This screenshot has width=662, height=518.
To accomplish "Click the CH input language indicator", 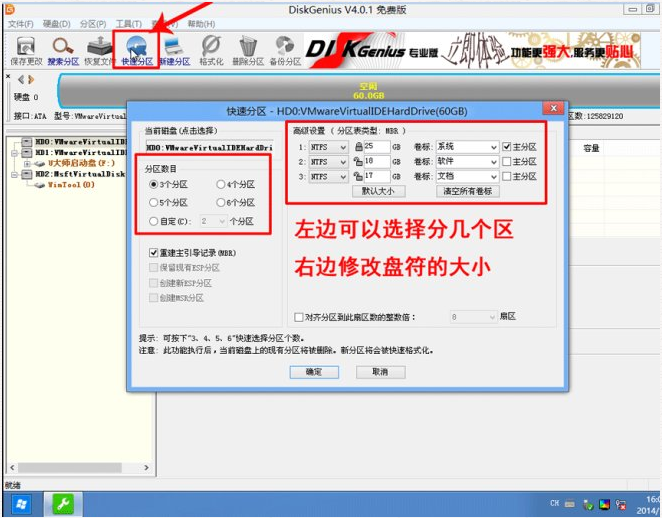I will 554,503.
